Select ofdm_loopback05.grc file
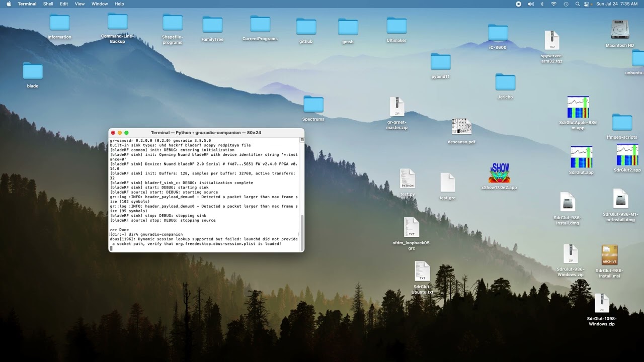 [412, 228]
